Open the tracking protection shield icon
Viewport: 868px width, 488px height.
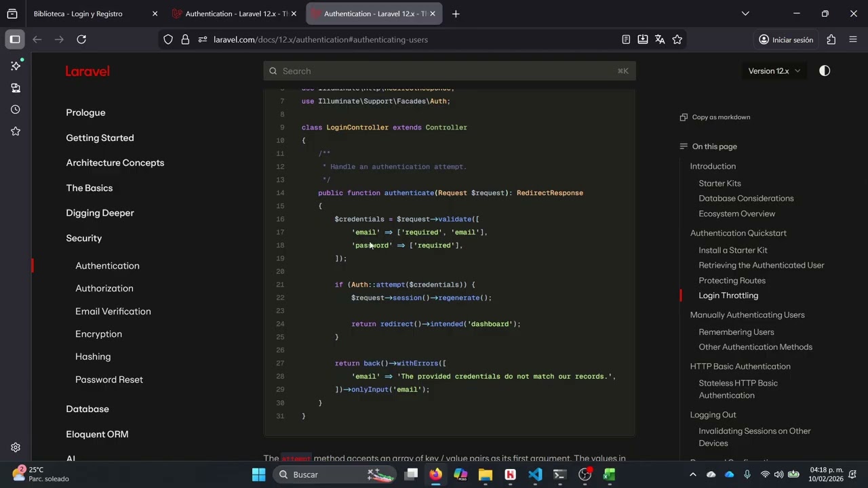click(168, 39)
